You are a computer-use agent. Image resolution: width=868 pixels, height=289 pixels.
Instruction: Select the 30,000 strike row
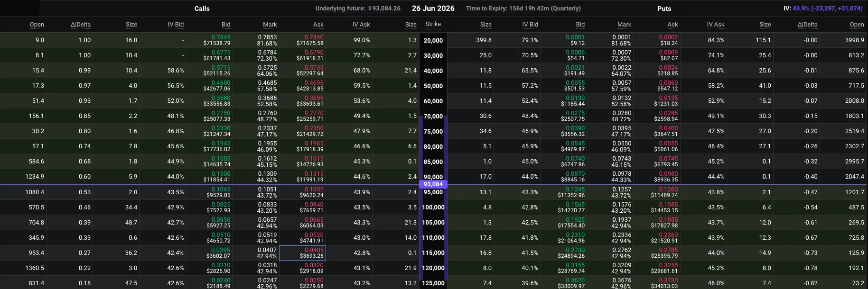[x=433, y=56]
